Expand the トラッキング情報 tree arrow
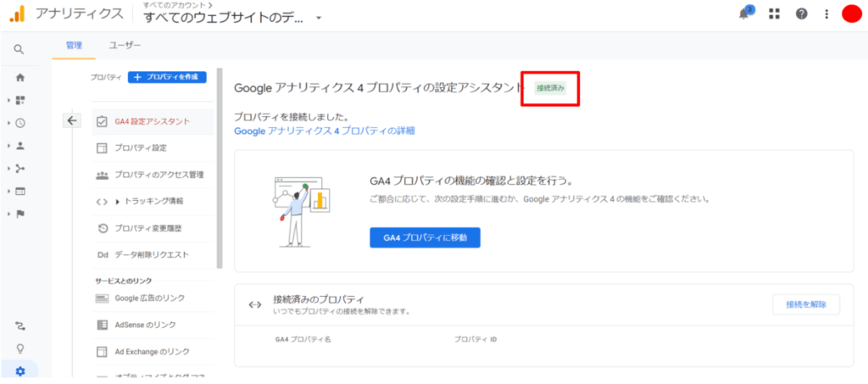The width and height of the screenshot is (868, 384). point(117,202)
